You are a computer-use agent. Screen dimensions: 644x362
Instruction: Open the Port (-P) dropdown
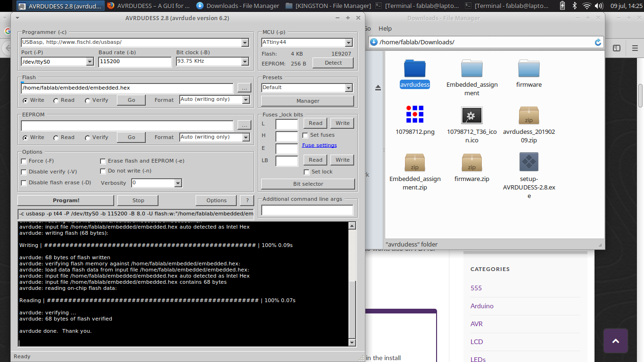pos(90,62)
